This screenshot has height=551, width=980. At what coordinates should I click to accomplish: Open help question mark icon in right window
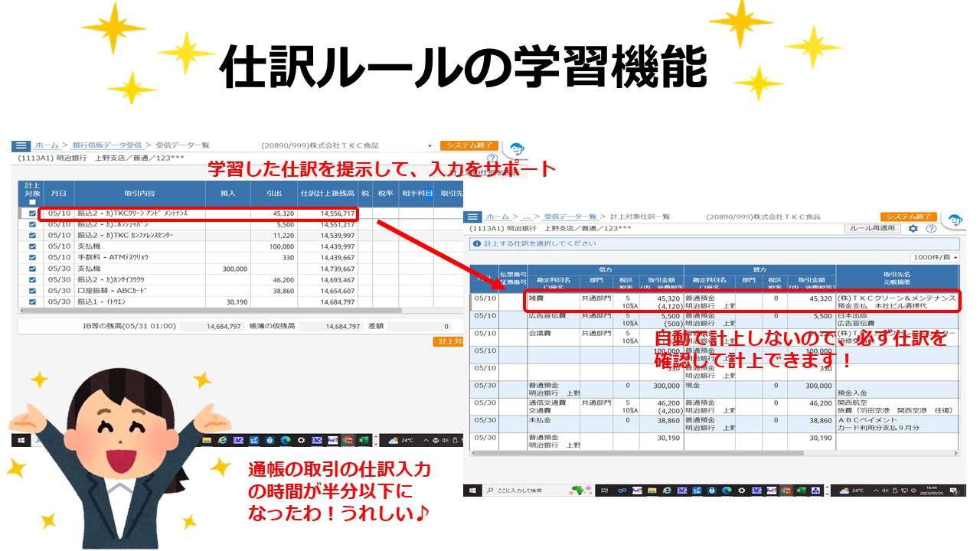[x=931, y=229]
